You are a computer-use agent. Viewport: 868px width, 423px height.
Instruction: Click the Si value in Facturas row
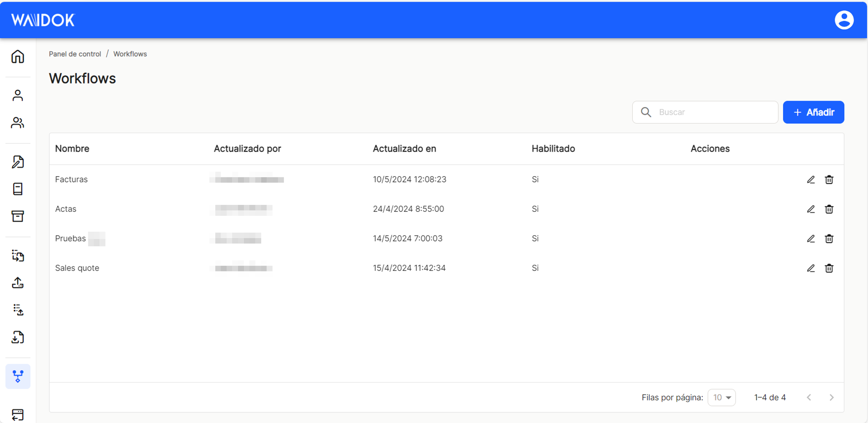click(535, 179)
